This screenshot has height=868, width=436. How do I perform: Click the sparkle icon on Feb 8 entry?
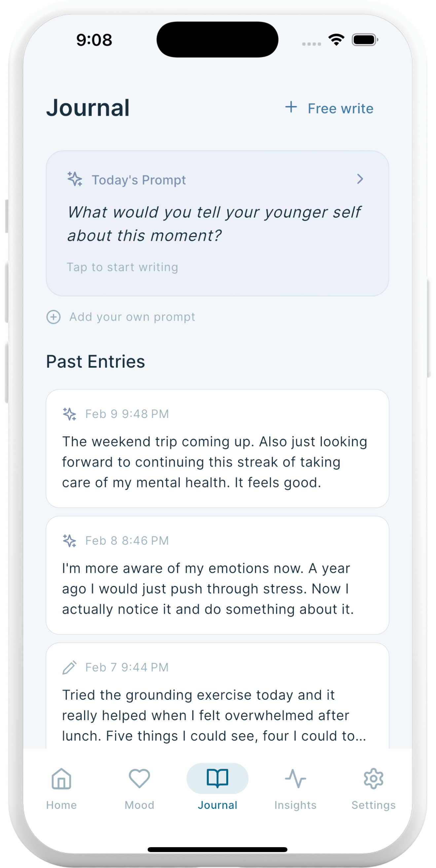click(70, 541)
